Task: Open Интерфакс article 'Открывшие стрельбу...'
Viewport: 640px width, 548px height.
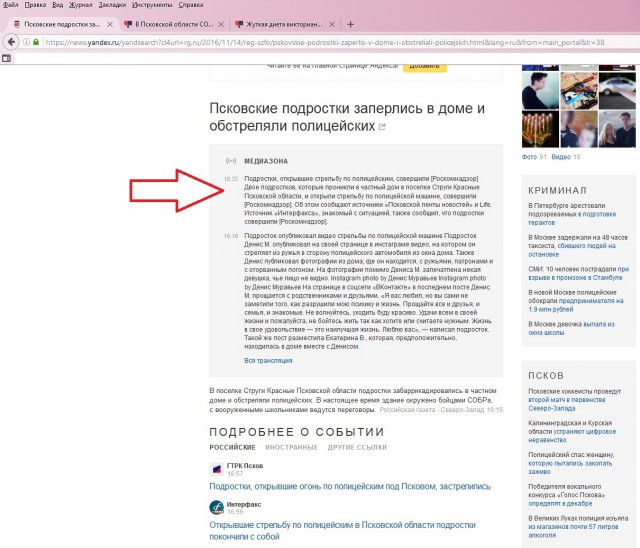Action: click(x=342, y=530)
